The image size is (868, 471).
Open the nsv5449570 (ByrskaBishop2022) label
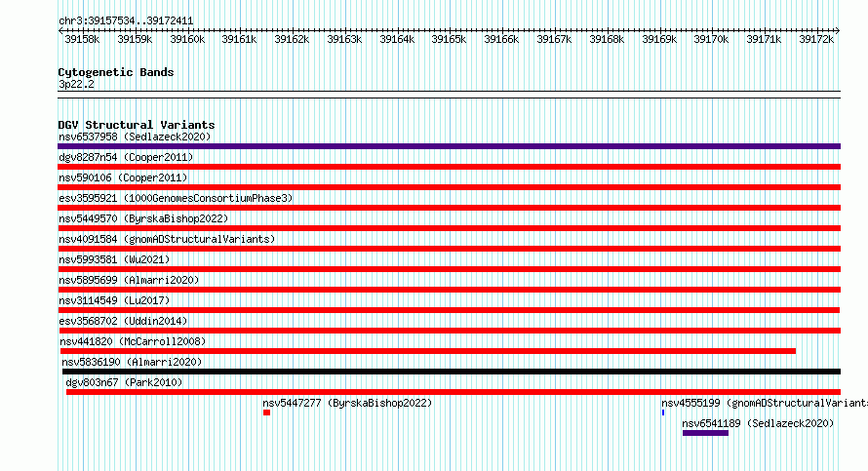pyautogui.click(x=143, y=218)
